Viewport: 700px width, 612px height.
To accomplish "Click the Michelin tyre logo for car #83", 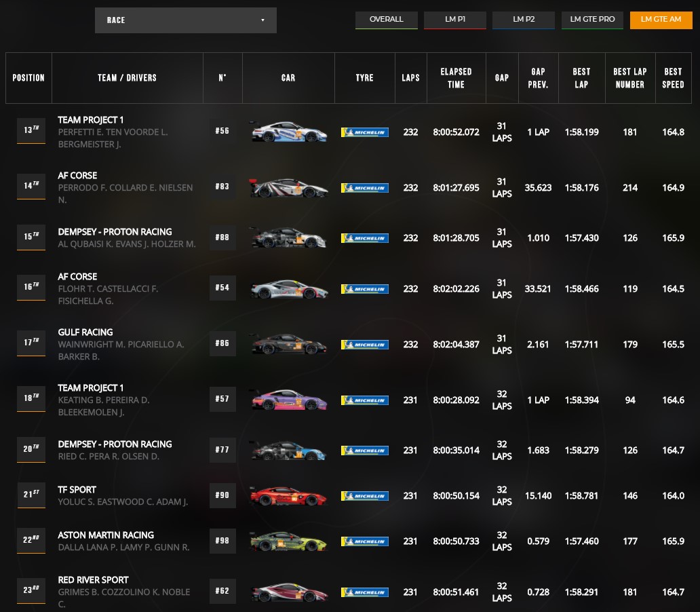I will pyautogui.click(x=365, y=188).
